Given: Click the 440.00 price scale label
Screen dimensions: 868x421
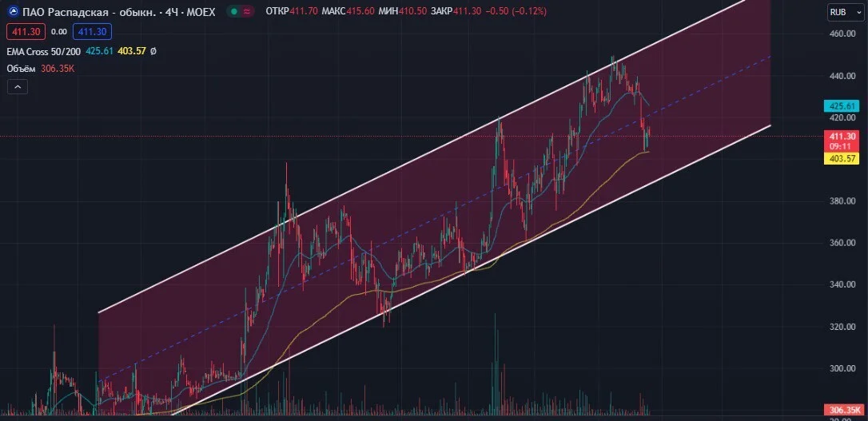Looking at the screenshot, I should click(x=843, y=76).
